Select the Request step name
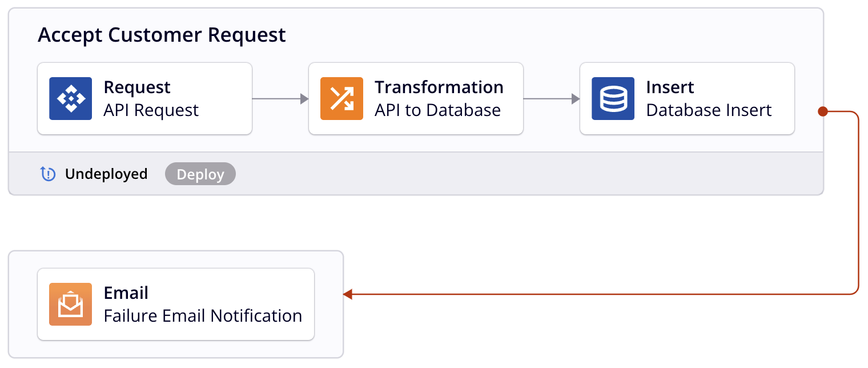 [137, 87]
